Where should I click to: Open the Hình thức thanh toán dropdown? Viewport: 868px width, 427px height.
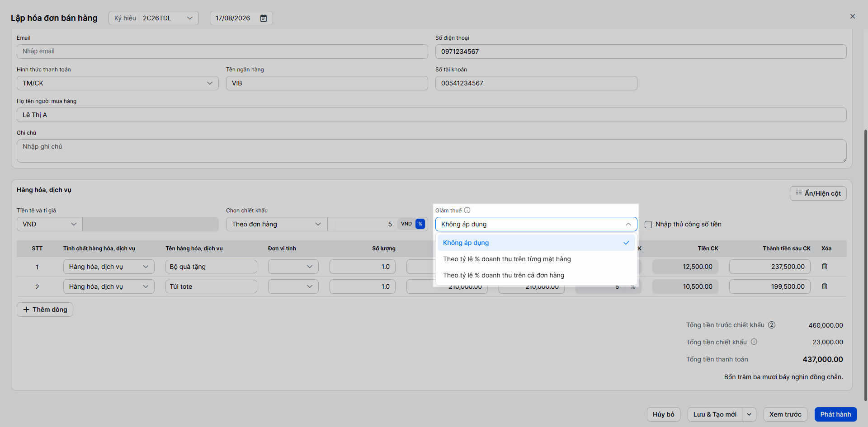coord(118,83)
